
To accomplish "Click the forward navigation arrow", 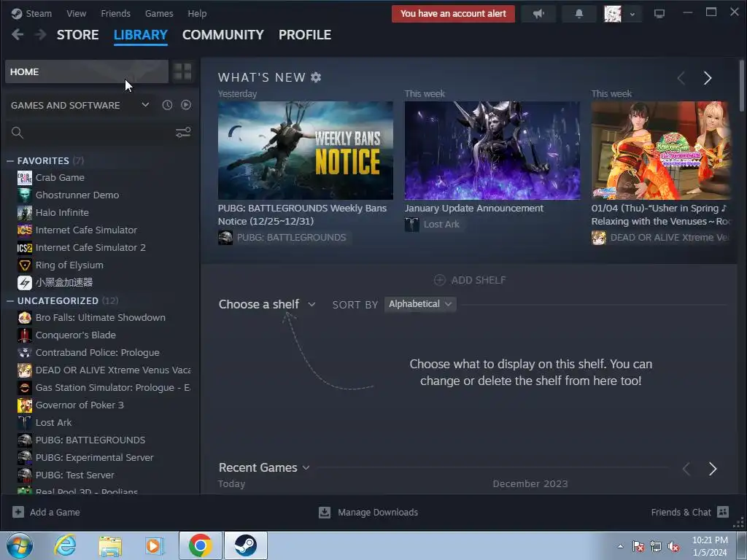I will click(41, 34).
